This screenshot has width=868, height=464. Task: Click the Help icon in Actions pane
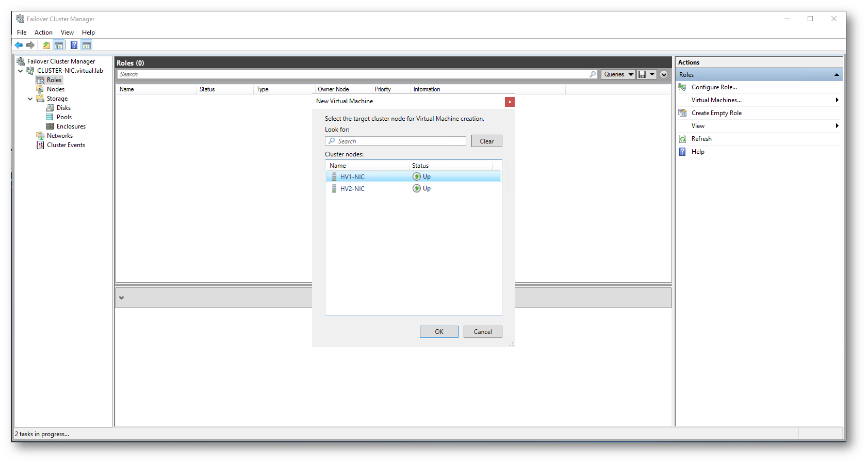click(x=682, y=152)
